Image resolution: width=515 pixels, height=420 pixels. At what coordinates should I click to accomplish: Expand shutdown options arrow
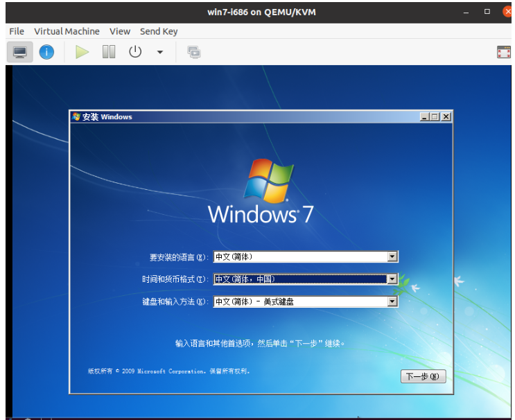(x=160, y=52)
